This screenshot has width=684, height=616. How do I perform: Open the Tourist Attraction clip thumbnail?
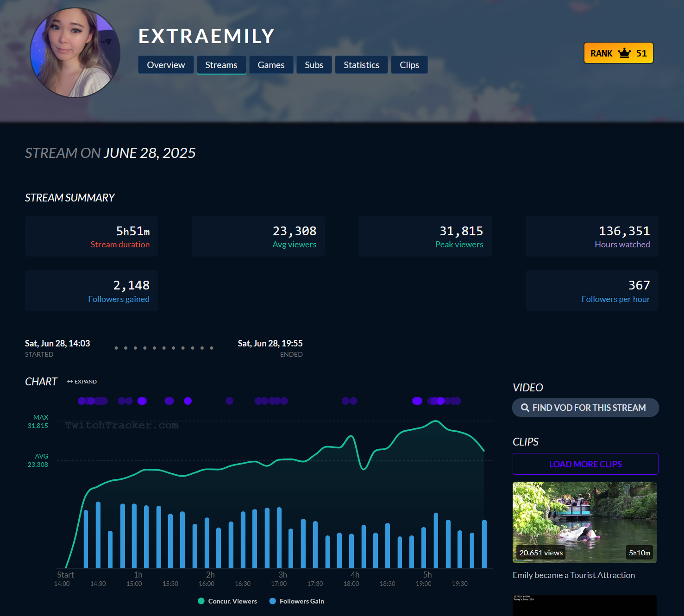[584, 522]
